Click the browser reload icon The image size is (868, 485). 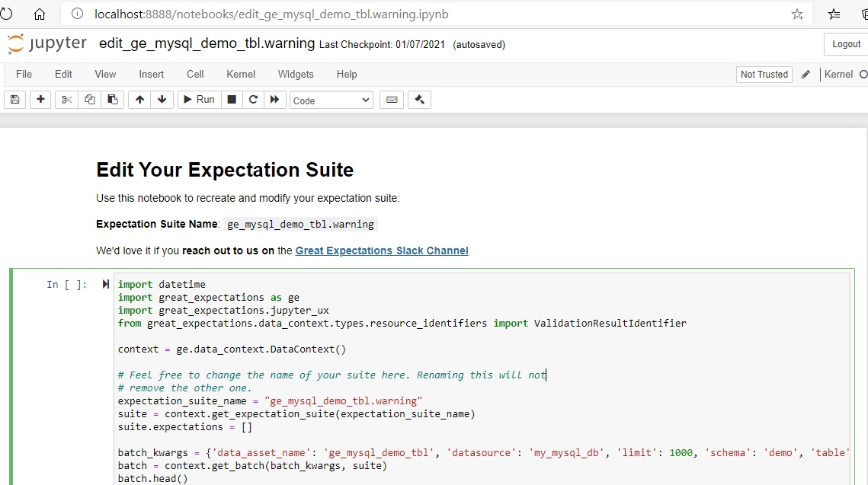coord(5,14)
